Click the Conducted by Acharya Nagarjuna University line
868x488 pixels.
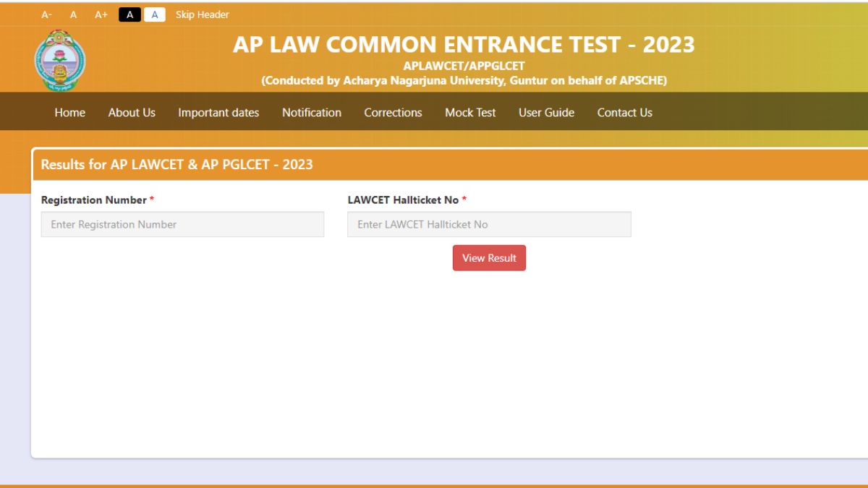click(x=464, y=80)
